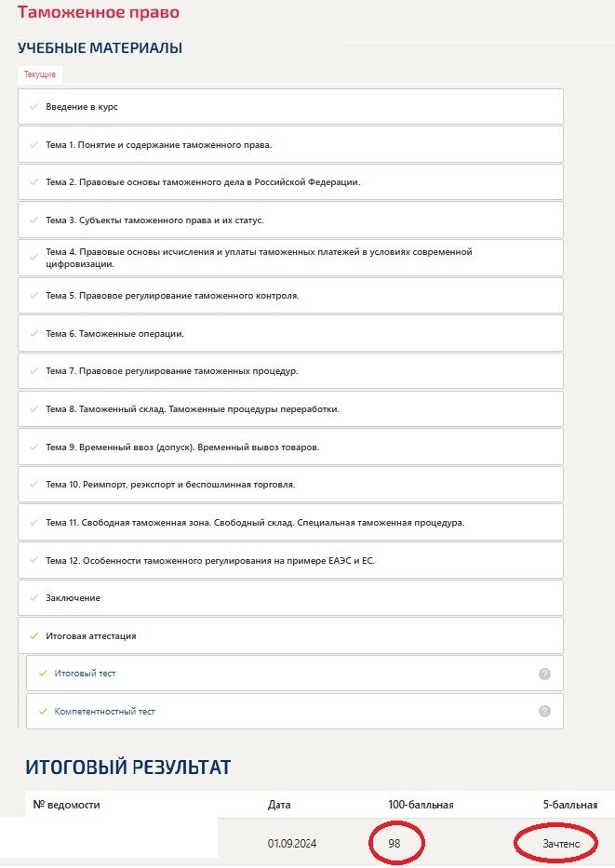Open Тема 12 on ЕАЭС and ЕС
The width and height of the screenshot is (615, 868).
click(290, 560)
